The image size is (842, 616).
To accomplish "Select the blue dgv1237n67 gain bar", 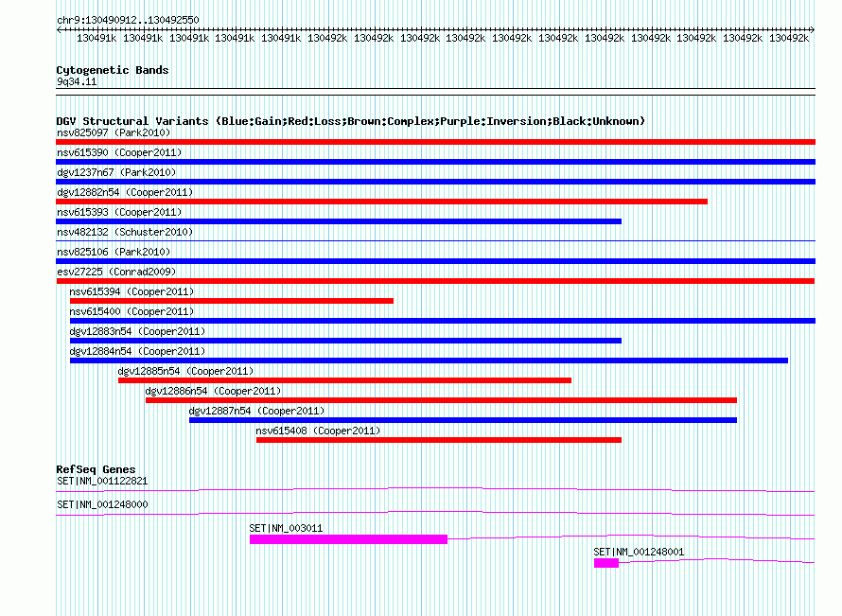I will click(435, 182).
